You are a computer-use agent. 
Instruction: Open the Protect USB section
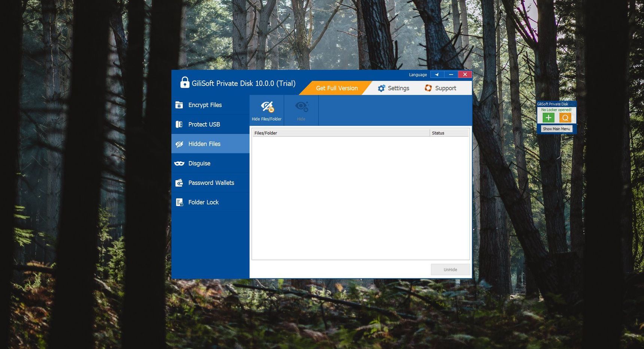210,124
